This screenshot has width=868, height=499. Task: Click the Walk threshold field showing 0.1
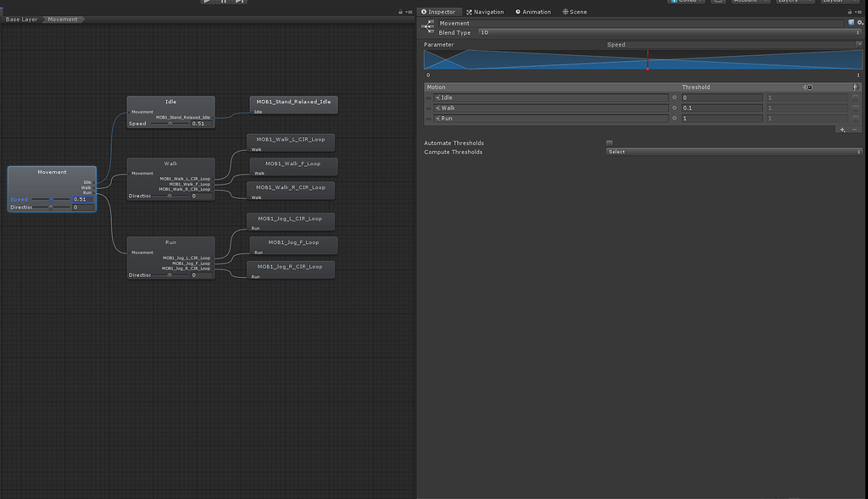click(x=721, y=108)
